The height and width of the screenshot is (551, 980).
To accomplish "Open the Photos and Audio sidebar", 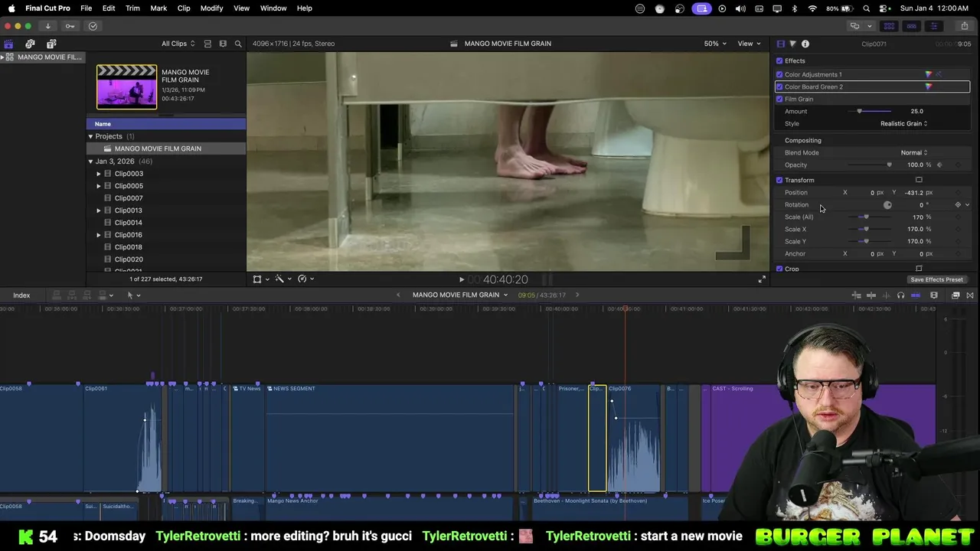I will pos(30,44).
